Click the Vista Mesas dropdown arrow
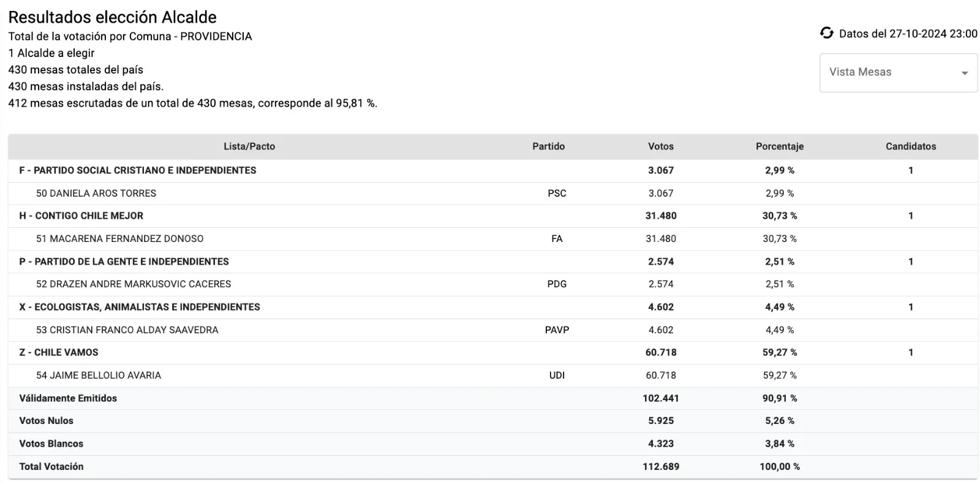 (964, 73)
